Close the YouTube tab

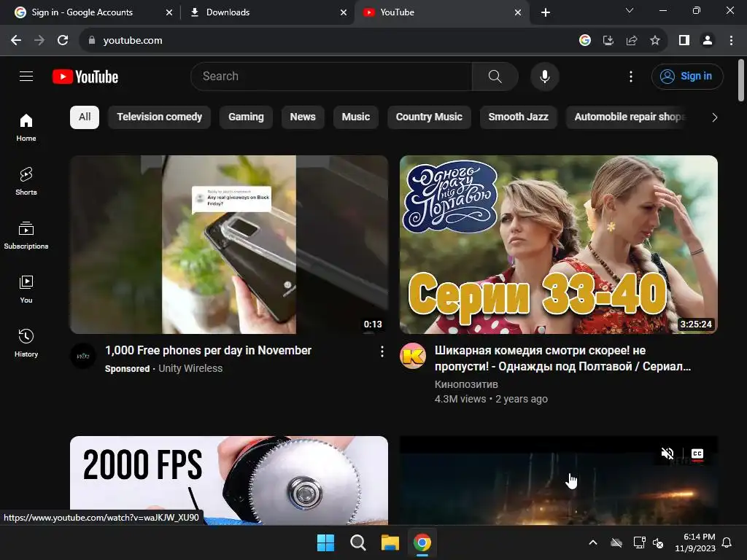point(518,12)
